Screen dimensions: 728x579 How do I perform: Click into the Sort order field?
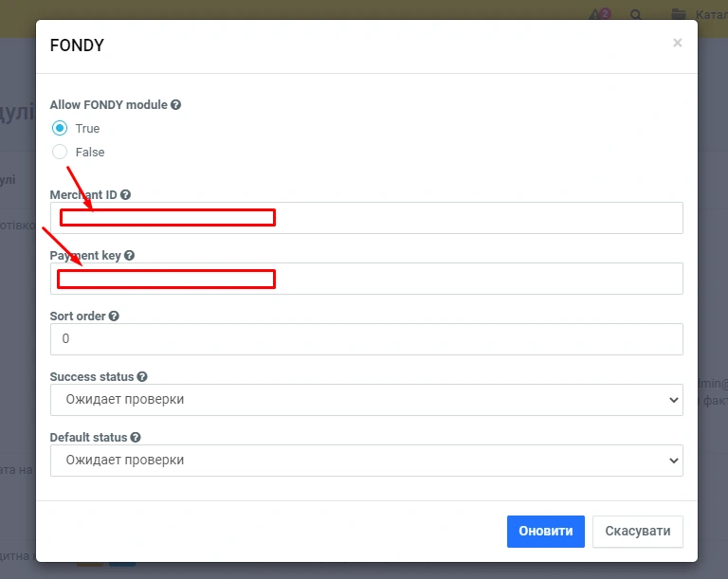tap(366, 339)
